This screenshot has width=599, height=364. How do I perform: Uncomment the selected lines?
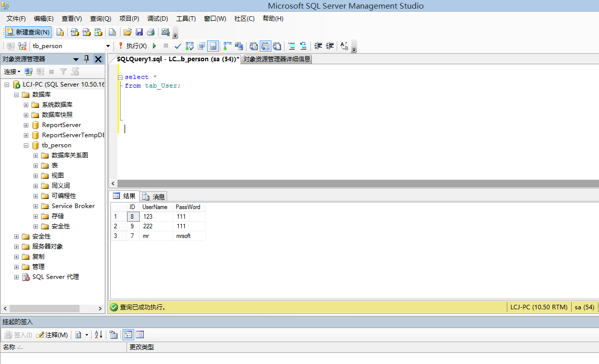pos(303,46)
